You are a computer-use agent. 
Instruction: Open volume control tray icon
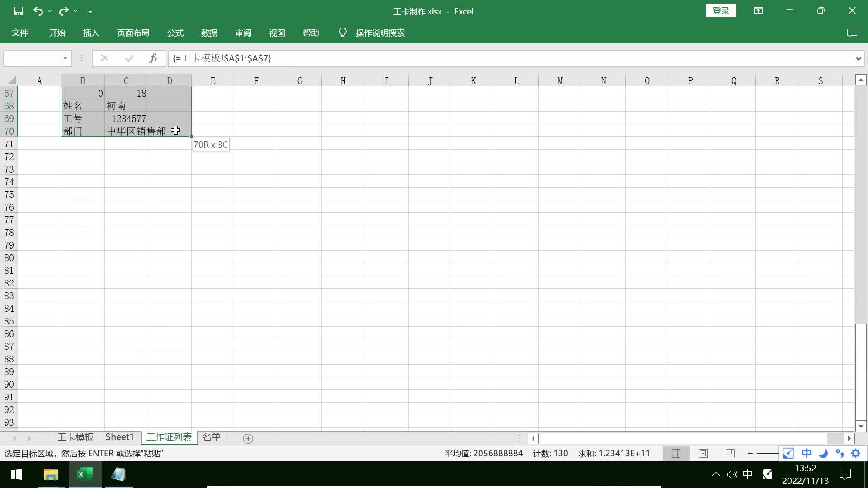click(x=732, y=474)
